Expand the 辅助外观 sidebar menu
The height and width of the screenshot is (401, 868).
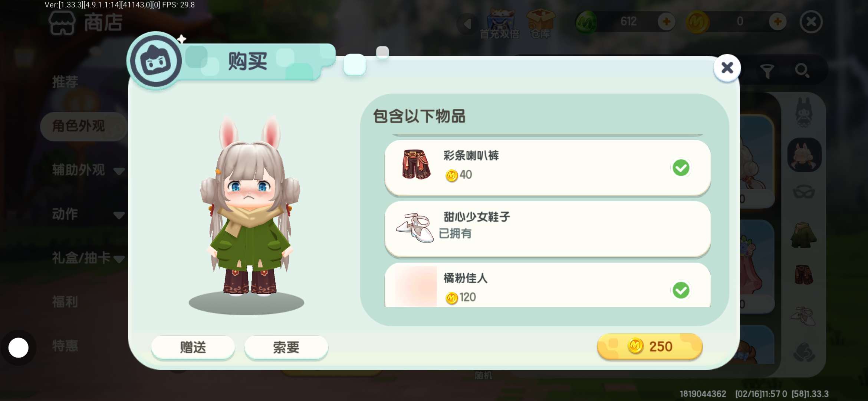click(88, 170)
